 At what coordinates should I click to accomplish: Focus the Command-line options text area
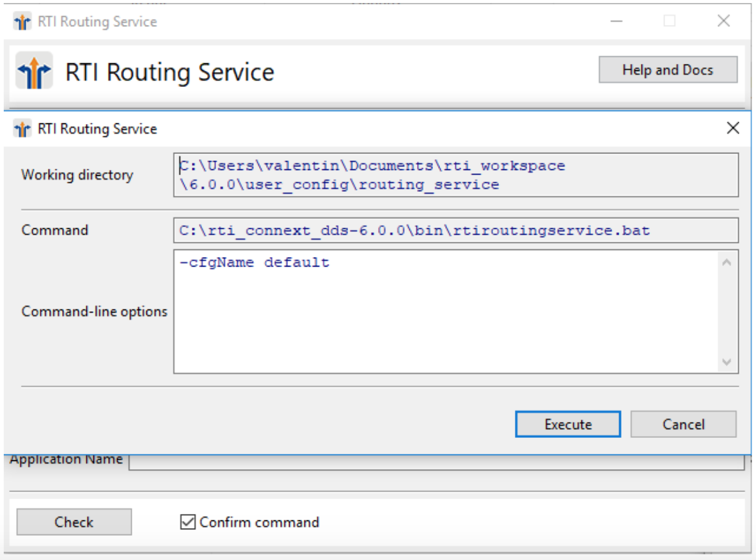[446, 311]
